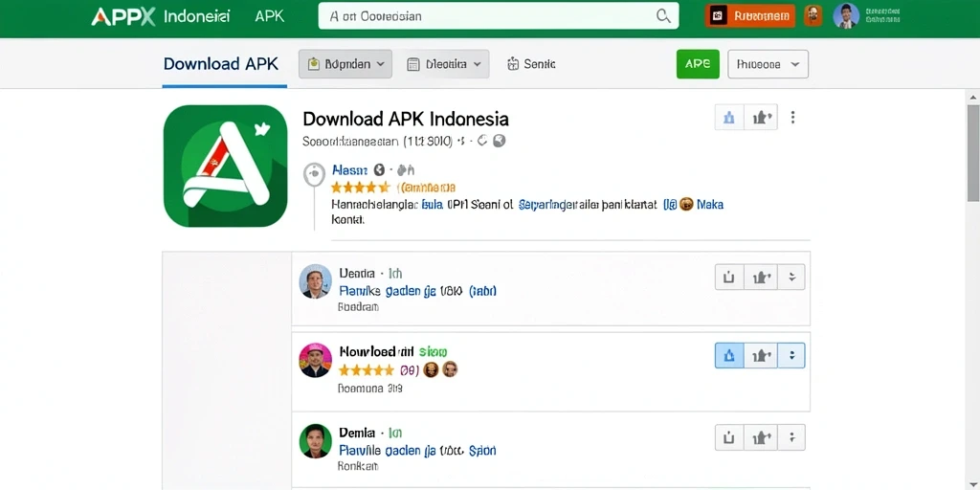Image resolution: width=980 pixels, height=490 pixels.
Task: Expand options arrow in Demla row
Action: 791,436
